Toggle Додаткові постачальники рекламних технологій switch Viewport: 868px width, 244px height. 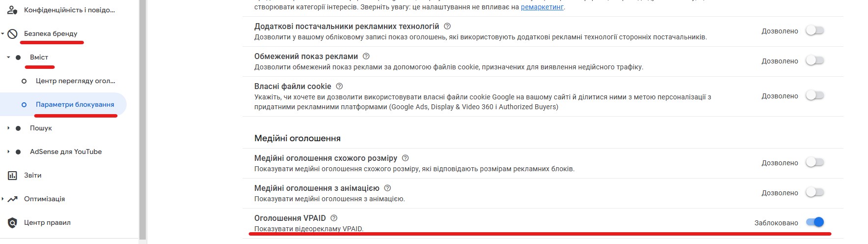pyautogui.click(x=815, y=30)
